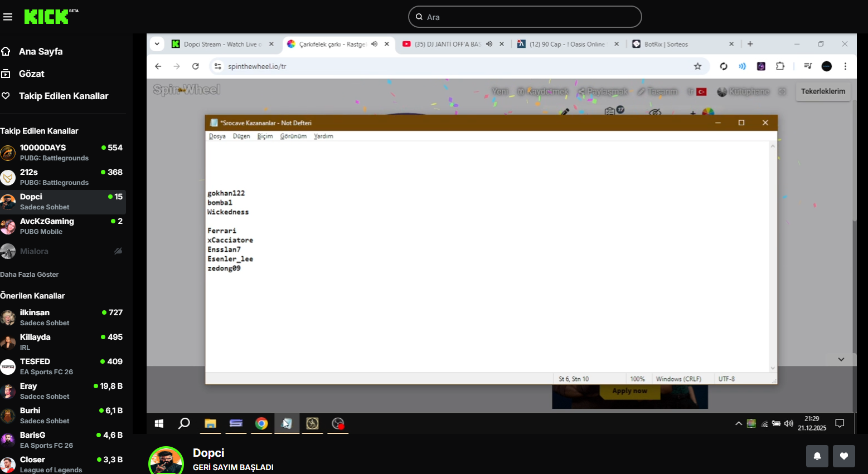Open volume control in system tray

[x=788, y=424]
